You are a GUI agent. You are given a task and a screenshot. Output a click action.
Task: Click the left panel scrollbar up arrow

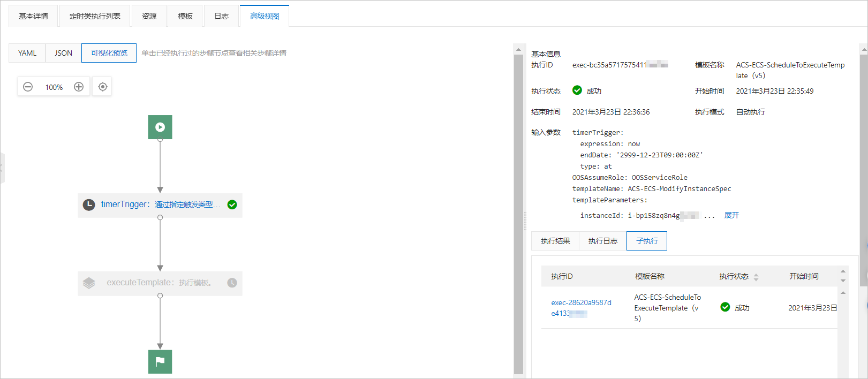pos(518,50)
